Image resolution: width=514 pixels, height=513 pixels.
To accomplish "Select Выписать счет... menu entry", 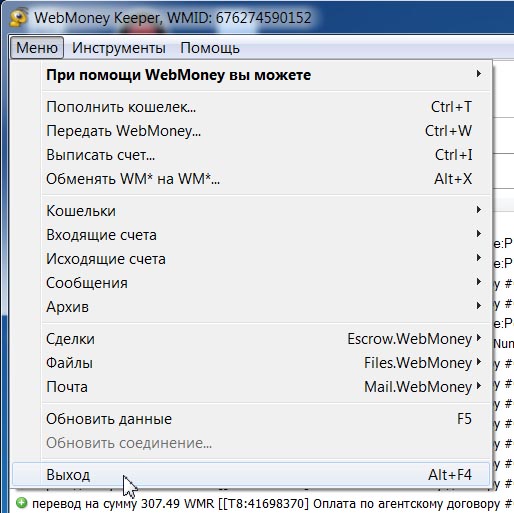I will click(x=251, y=155).
